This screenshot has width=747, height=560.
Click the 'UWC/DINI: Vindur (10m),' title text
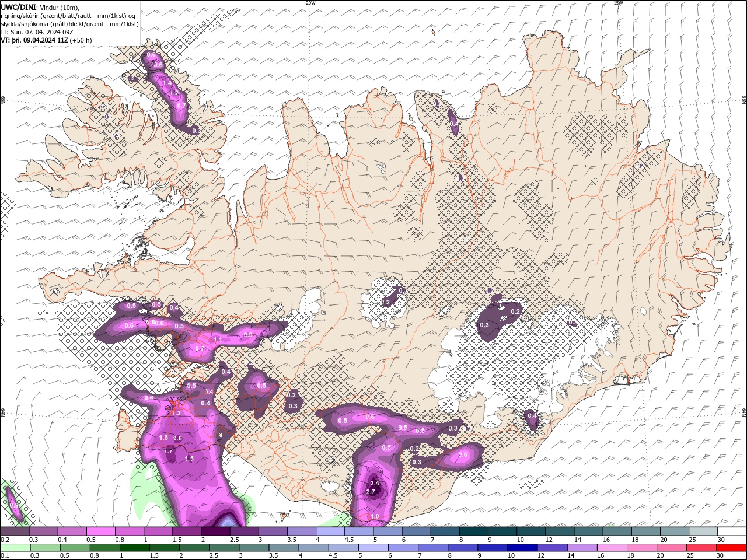(x=40, y=7)
